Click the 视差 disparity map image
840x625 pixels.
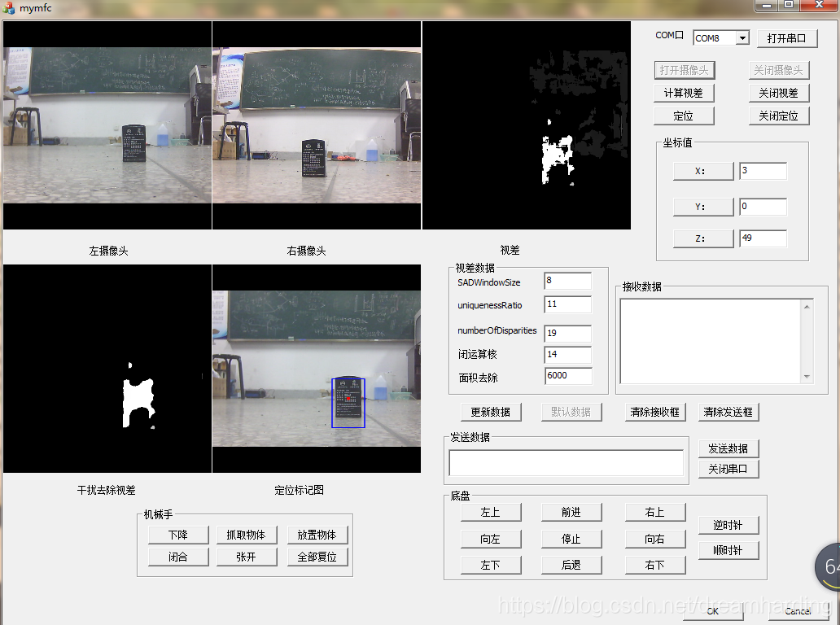[527, 125]
